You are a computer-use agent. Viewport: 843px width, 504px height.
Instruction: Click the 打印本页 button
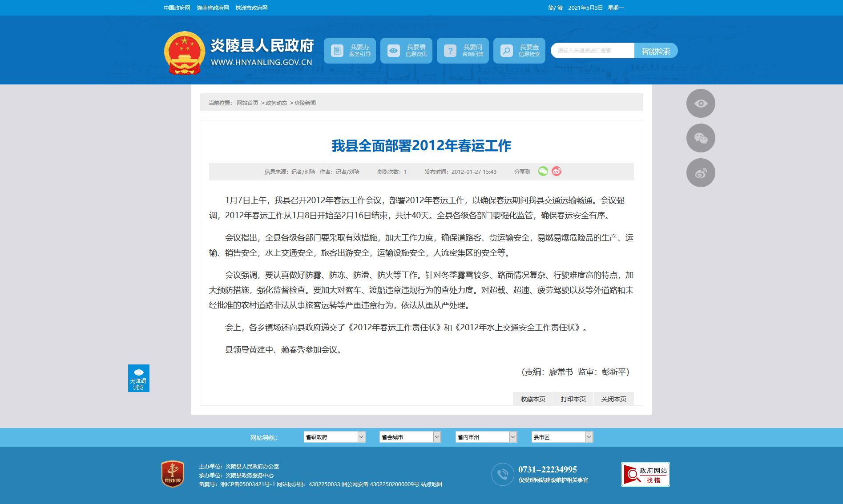click(x=573, y=399)
